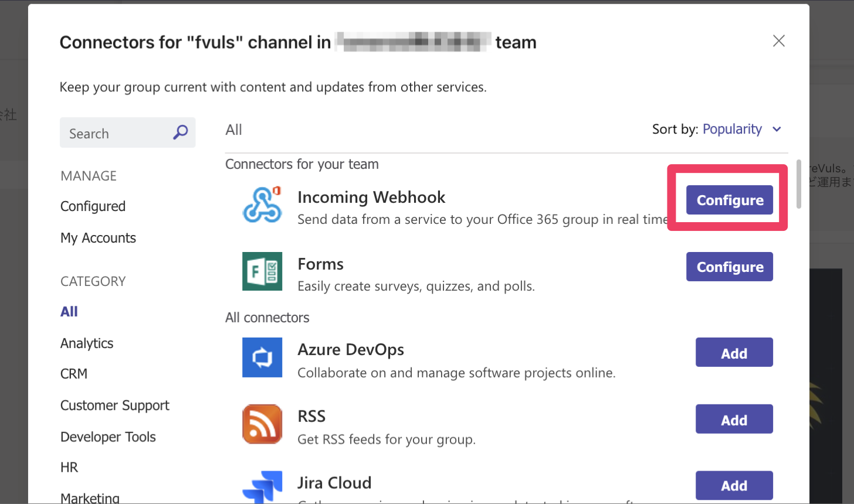Select the All category

(69, 312)
